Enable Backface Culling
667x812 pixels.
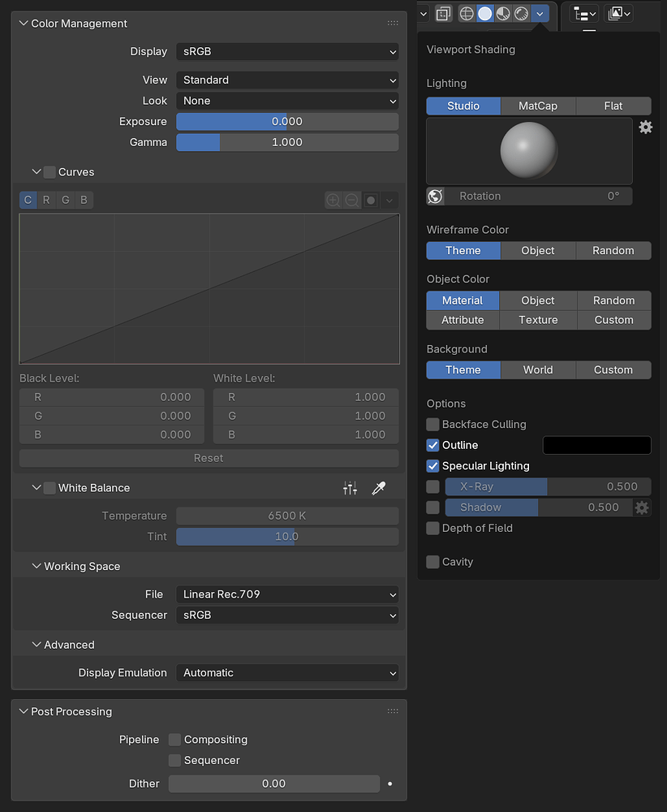pos(432,425)
